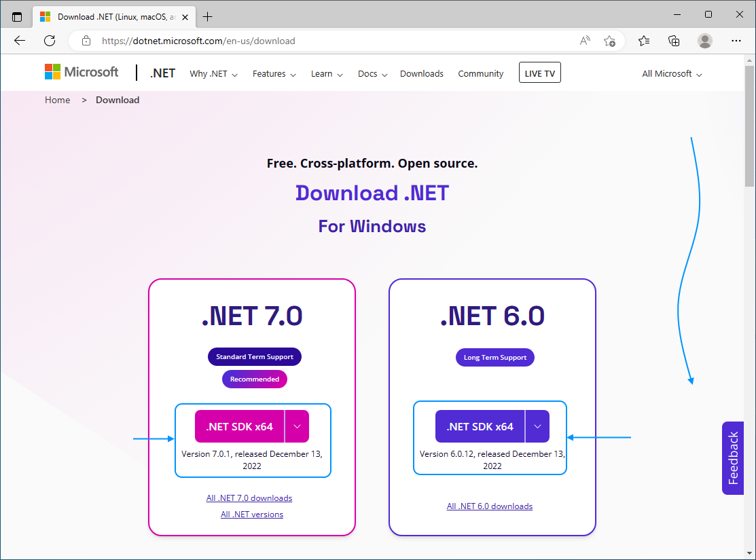Close the Download .NET tab
The height and width of the screenshot is (560, 756).
coord(185,17)
